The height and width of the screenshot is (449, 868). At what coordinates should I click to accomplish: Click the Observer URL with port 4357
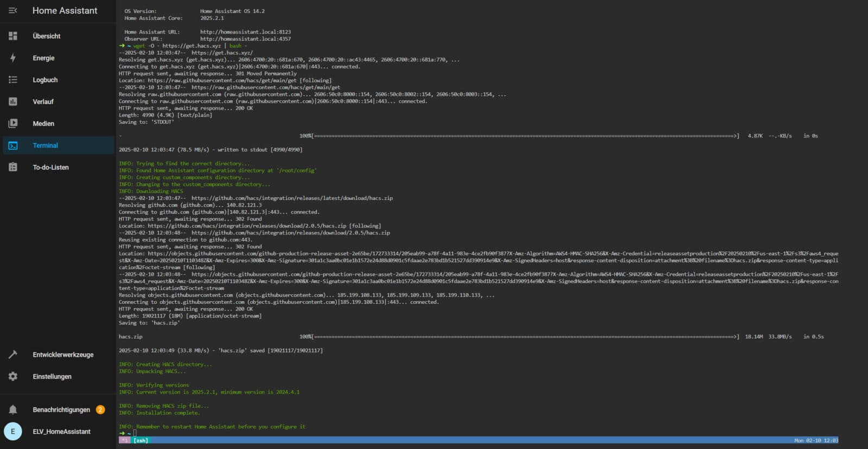(245, 39)
